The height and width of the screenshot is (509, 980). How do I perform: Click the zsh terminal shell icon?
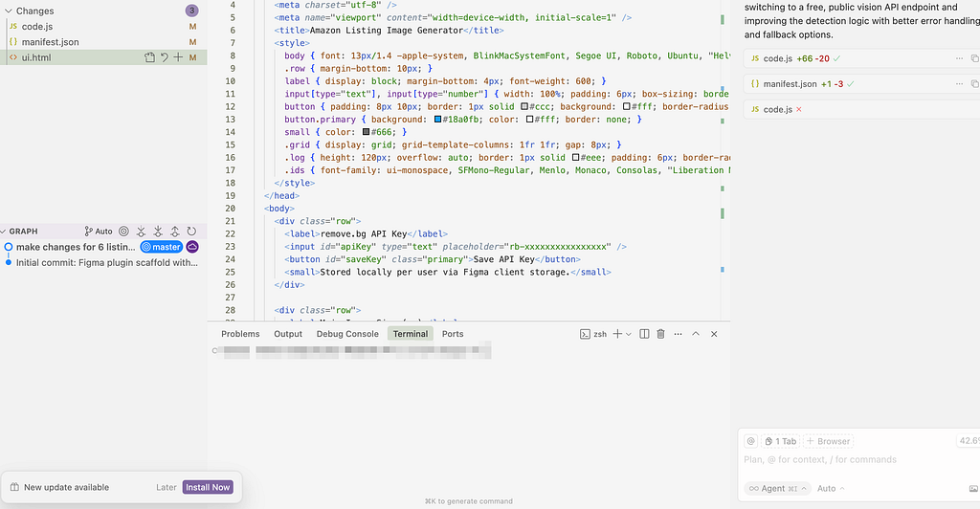[585, 334]
